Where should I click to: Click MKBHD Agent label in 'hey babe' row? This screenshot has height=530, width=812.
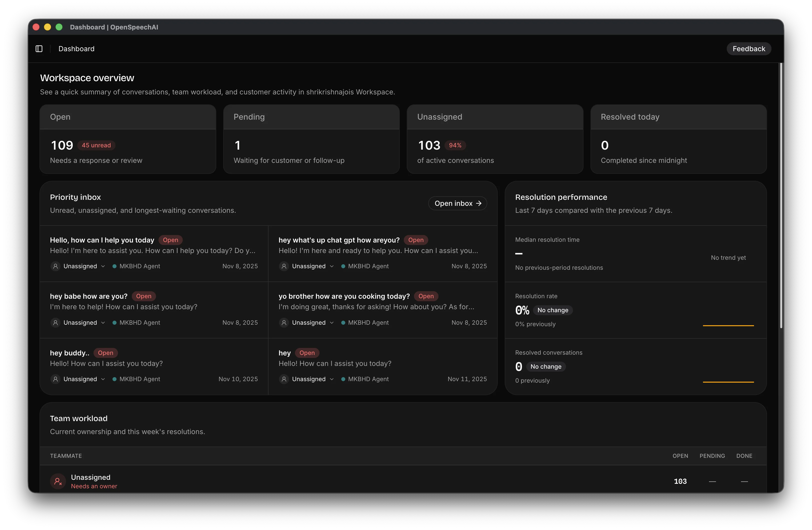(x=139, y=322)
